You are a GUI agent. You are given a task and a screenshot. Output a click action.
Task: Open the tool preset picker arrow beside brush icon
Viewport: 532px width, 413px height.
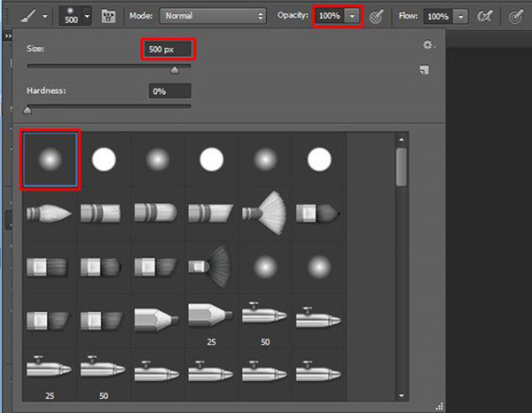[45, 16]
